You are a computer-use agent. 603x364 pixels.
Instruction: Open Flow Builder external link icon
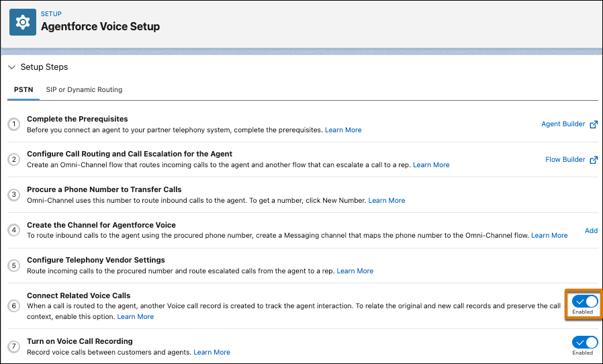pos(594,160)
